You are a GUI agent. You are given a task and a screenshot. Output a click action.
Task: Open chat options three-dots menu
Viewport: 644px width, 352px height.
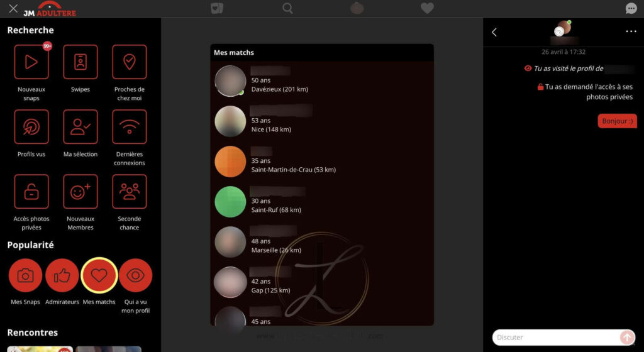pos(631,31)
